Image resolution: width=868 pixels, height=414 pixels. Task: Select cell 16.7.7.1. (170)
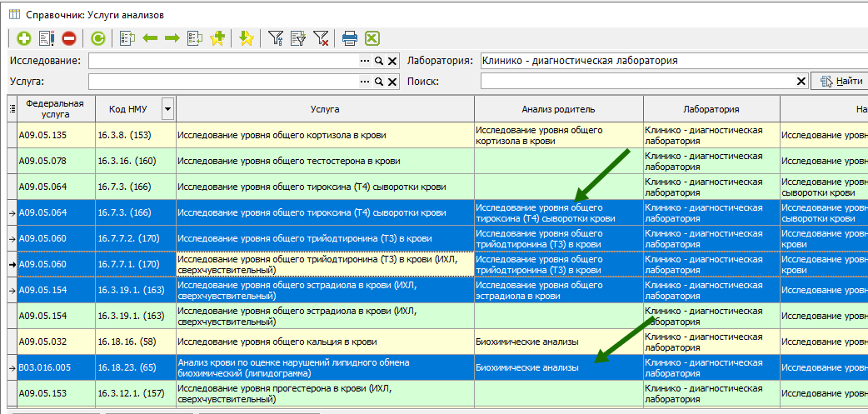coord(136,265)
